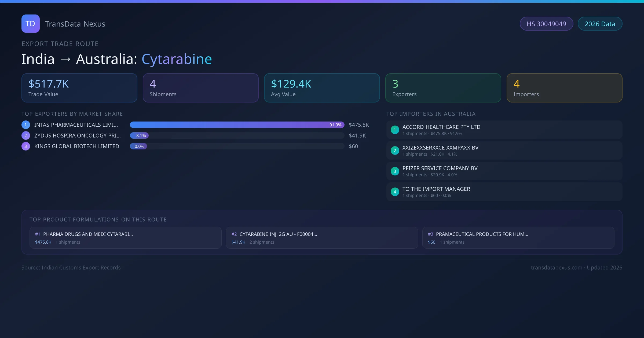Select badge 2 next to XXIZEXXSERXXCE XXMPAXX BV

(395, 150)
